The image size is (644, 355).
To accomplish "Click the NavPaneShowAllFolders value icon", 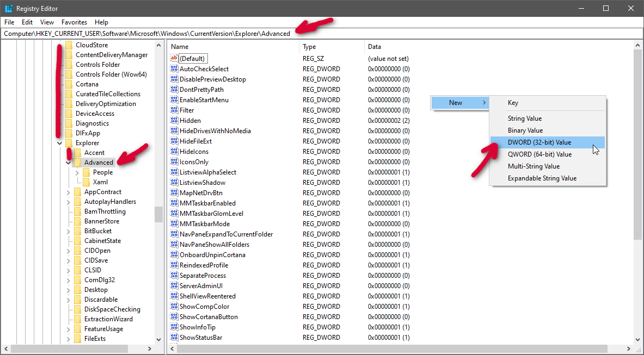I will click(x=174, y=244).
